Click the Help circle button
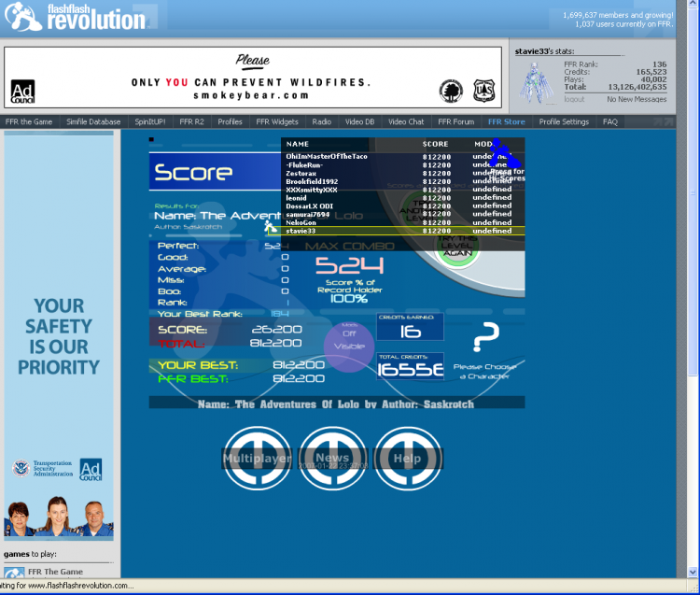This screenshot has height=595, width=700. [407, 459]
